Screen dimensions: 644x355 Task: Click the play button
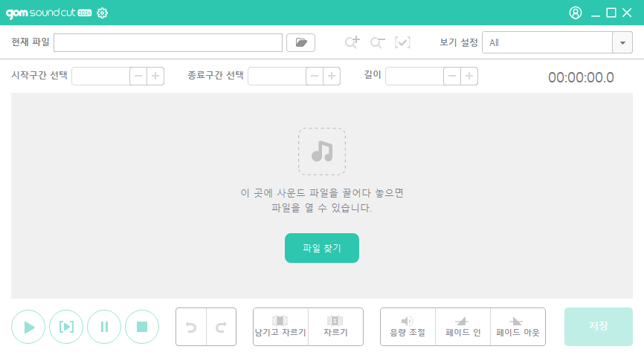click(x=29, y=327)
